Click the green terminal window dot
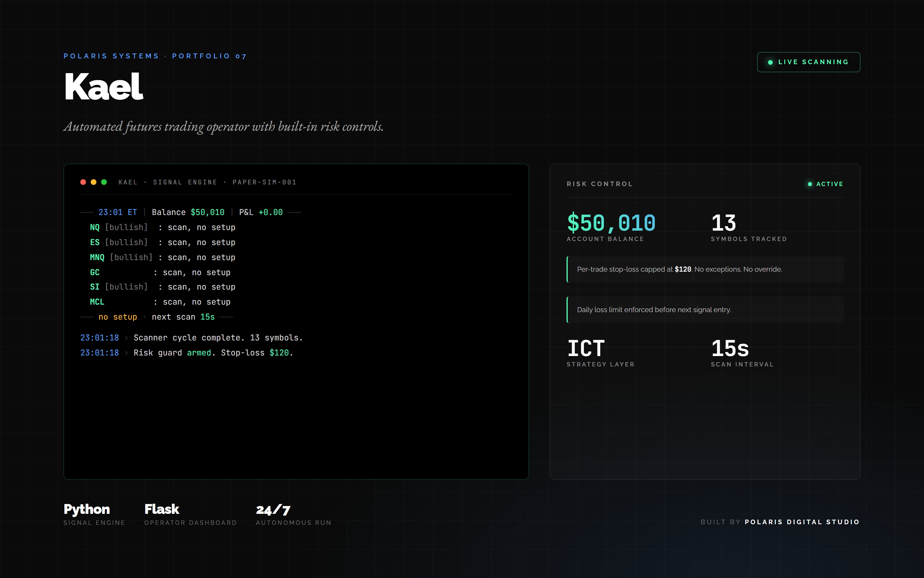The image size is (924, 578). tap(104, 182)
